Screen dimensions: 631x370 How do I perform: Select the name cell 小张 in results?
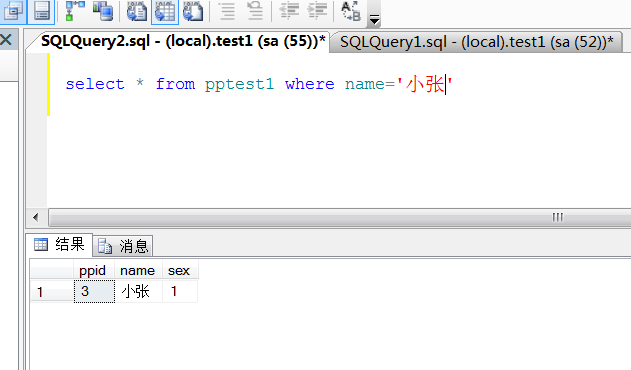tap(138, 291)
